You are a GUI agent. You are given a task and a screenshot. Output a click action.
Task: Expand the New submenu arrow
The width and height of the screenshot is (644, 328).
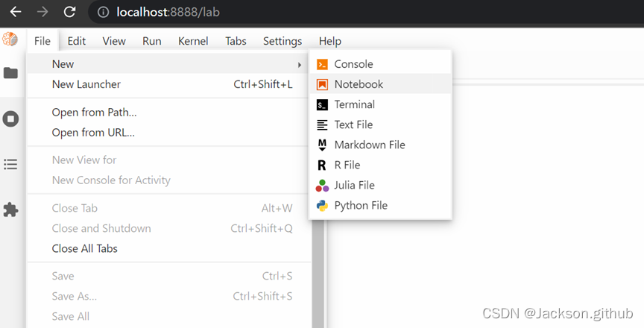pyautogui.click(x=299, y=64)
